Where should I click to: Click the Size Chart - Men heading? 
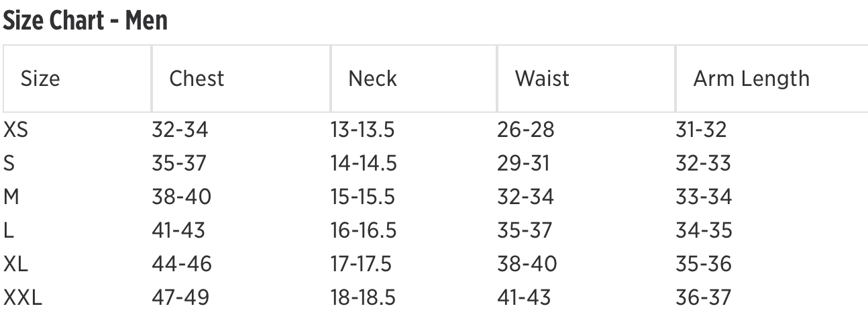coord(86,21)
